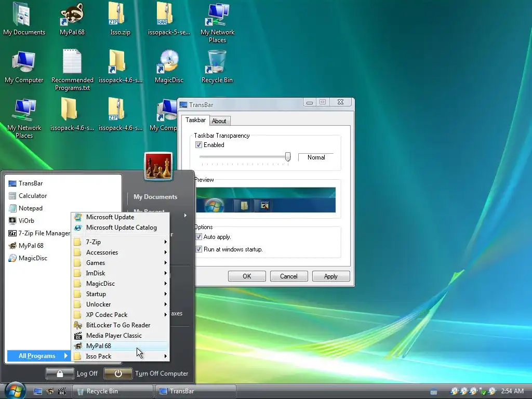Launch Media Player Classic quick launch icon
The height and width of the screenshot is (399, 532).
(62, 391)
